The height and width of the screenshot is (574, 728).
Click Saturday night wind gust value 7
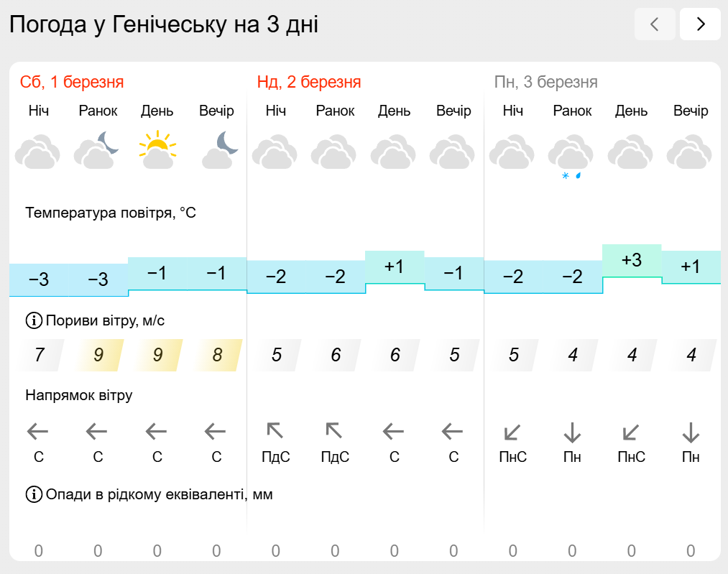coord(40,355)
